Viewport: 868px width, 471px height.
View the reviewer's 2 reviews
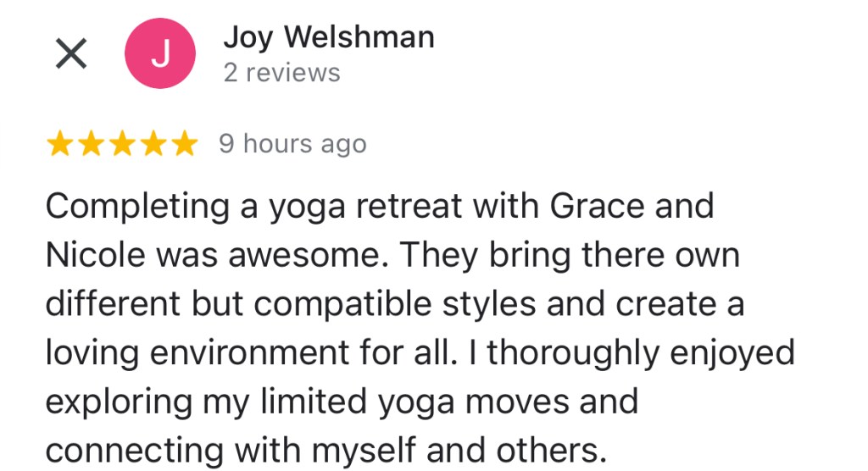pos(281,73)
